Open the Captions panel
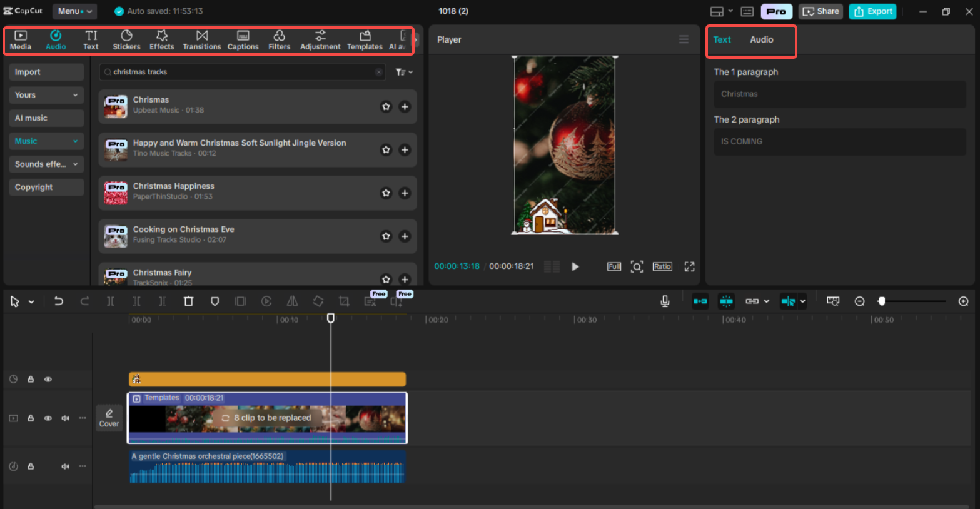Screen dimensions: 980x509 [243, 39]
